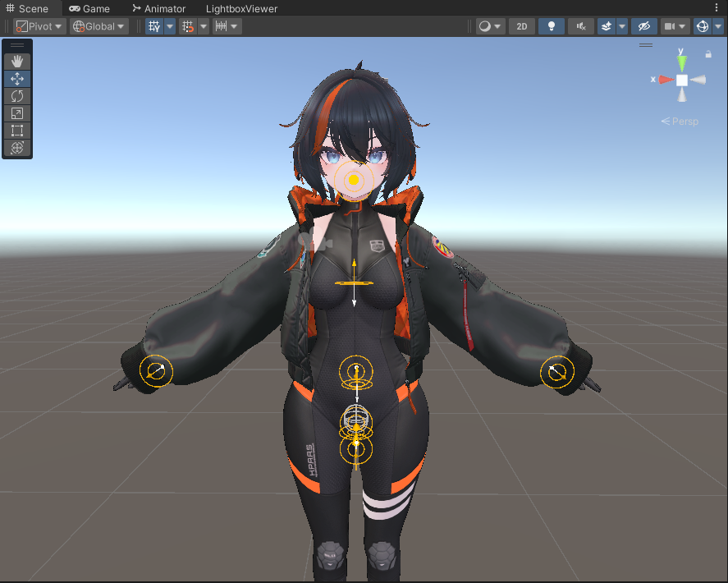
Task: Toggle grid snapping button
Action: 188,26
